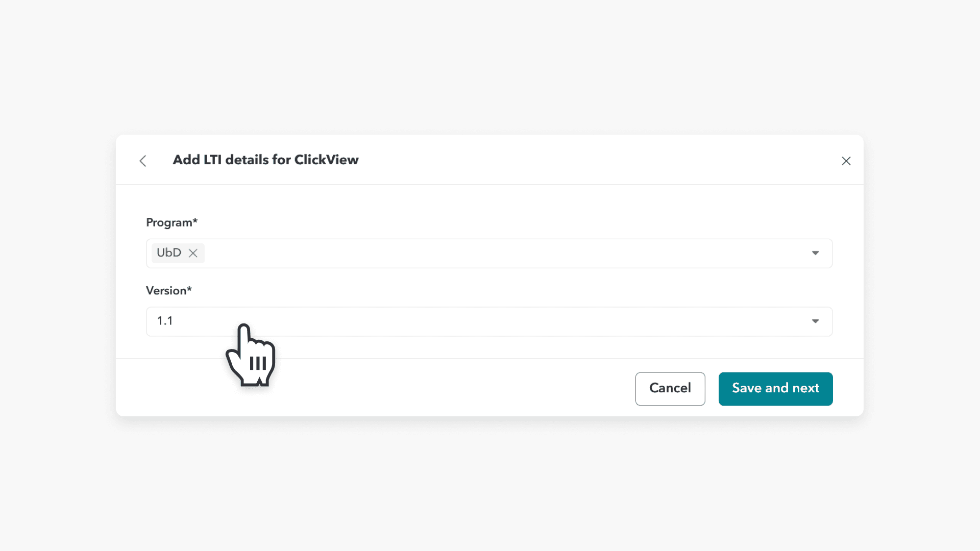This screenshot has height=551, width=980.
Task: Expand the Program dropdown arrow
Action: point(815,253)
